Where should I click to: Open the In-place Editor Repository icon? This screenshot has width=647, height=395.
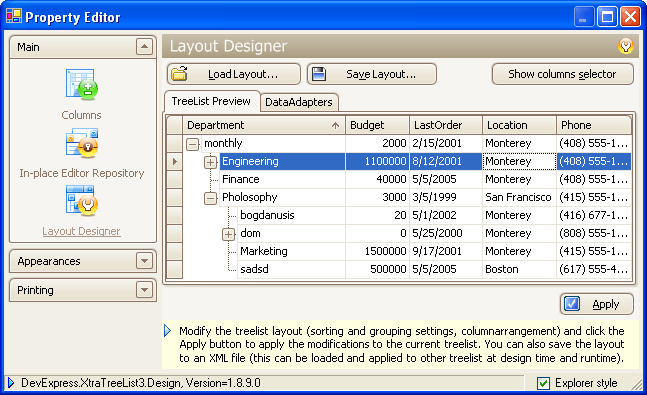coord(82,143)
